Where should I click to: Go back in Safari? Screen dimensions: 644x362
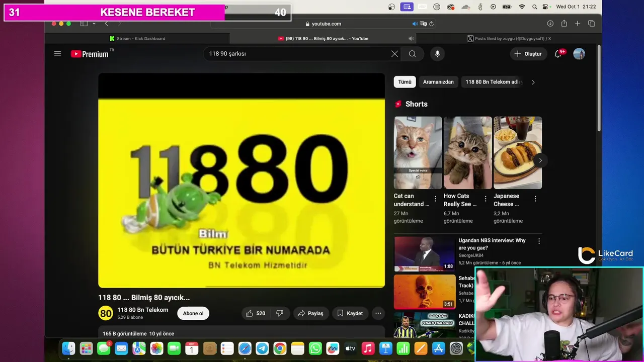point(106,24)
